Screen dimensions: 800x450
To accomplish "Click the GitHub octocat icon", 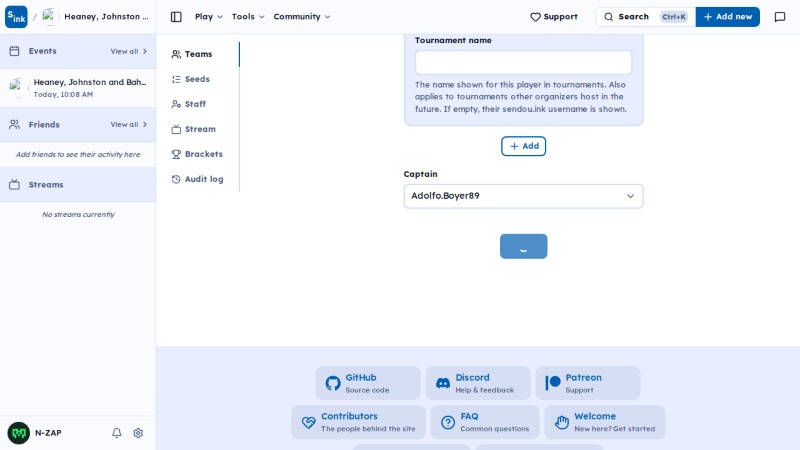I will [x=333, y=383].
